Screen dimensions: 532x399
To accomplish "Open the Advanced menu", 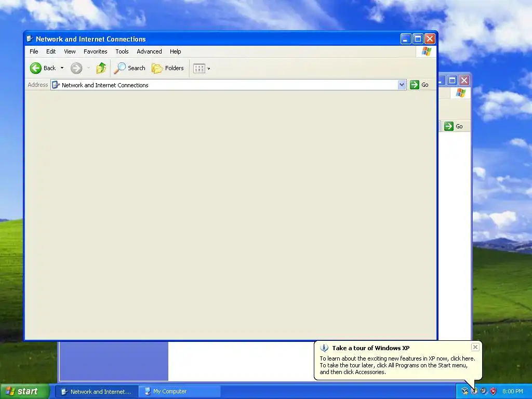I will pos(149,51).
